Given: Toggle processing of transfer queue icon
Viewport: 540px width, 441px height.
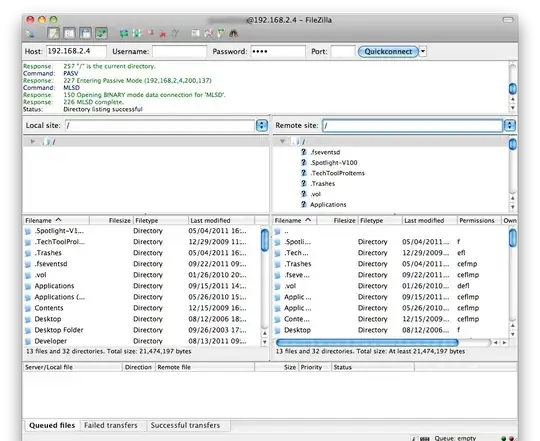Looking at the screenshot, I should coord(137,33).
